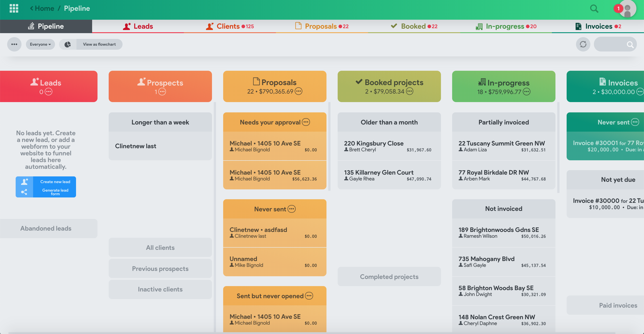Open the three-dots options button in toolbar

click(x=14, y=44)
